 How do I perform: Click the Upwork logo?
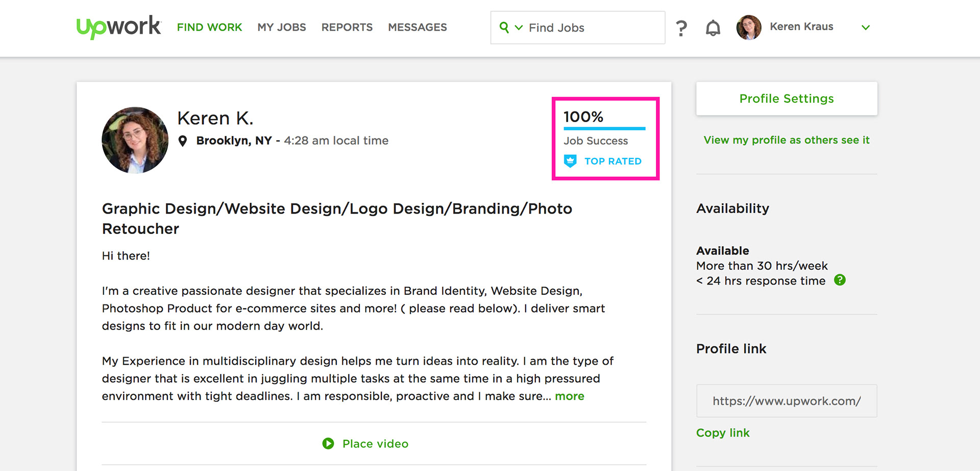click(x=118, y=27)
